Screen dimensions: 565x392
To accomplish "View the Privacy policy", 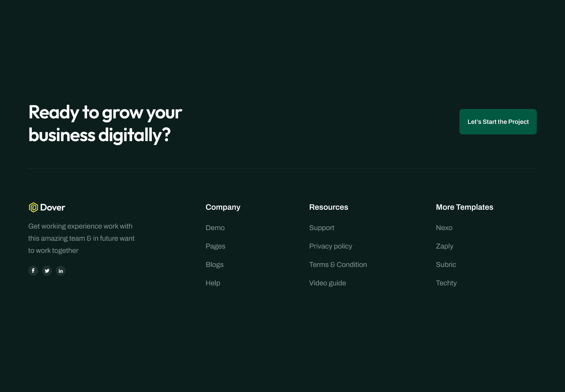I will click(x=331, y=246).
